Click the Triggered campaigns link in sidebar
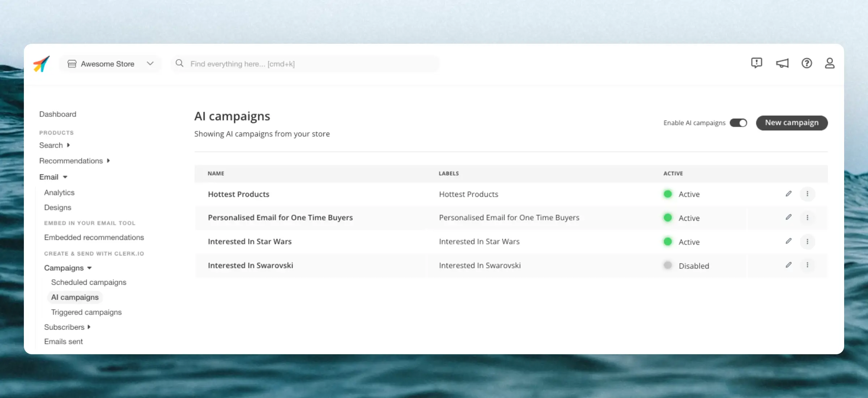 (86, 312)
